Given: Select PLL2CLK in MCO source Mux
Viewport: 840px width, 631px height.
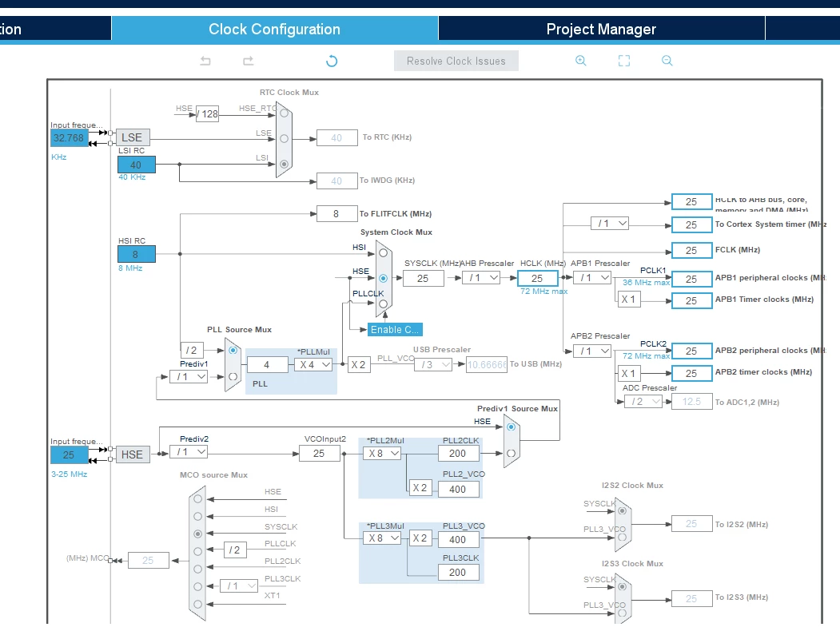Looking at the screenshot, I should click(x=197, y=569).
